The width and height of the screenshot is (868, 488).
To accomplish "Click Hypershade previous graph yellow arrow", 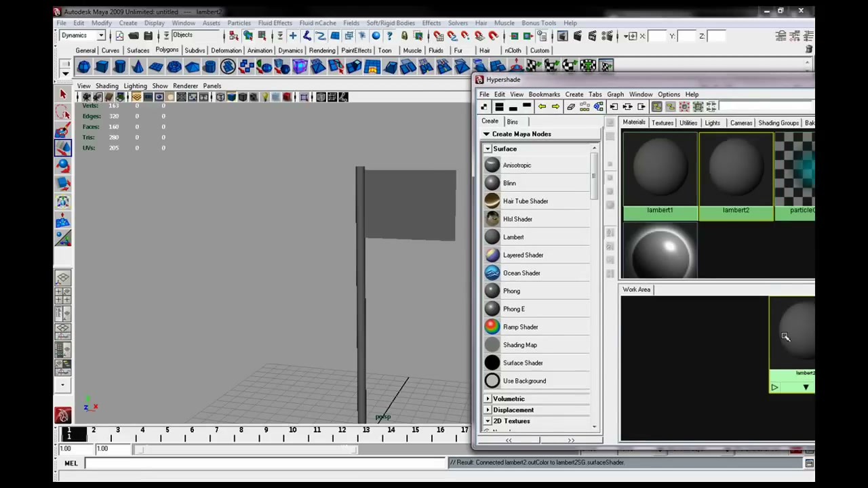I will click(542, 106).
